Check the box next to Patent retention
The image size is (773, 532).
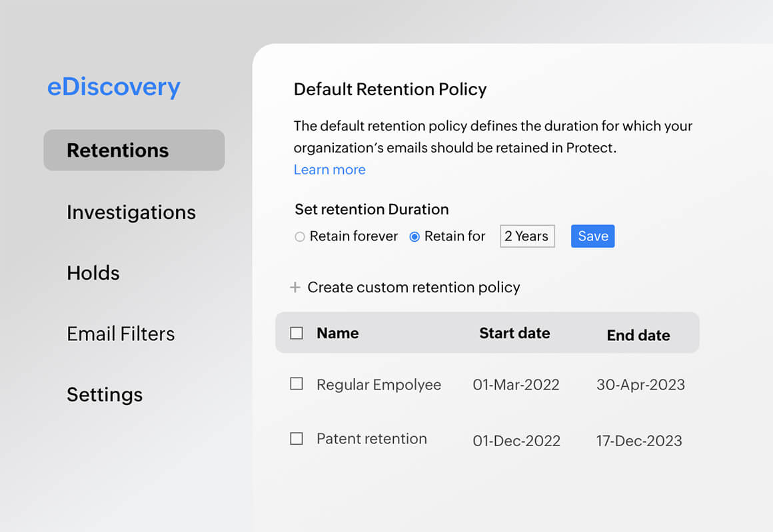click(x=296, y=438)
